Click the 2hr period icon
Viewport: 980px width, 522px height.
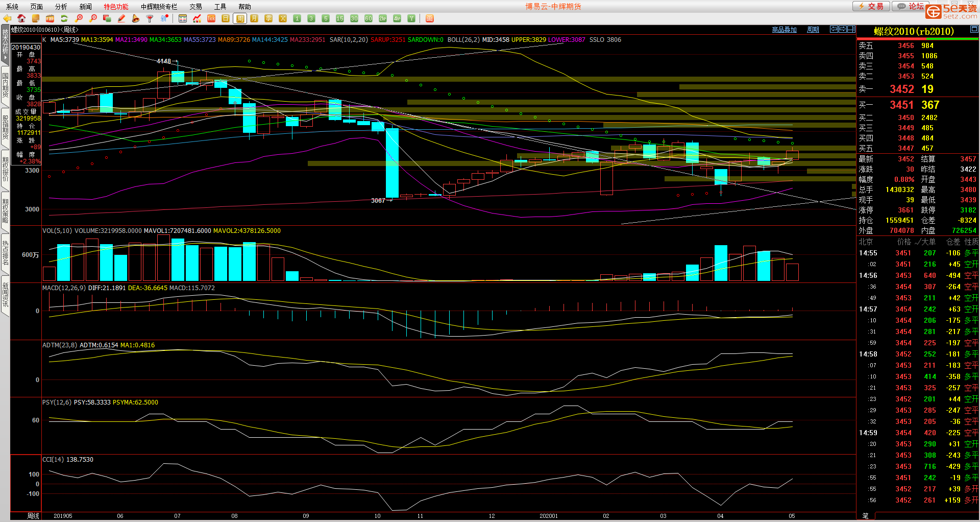[x=383, y=18]
